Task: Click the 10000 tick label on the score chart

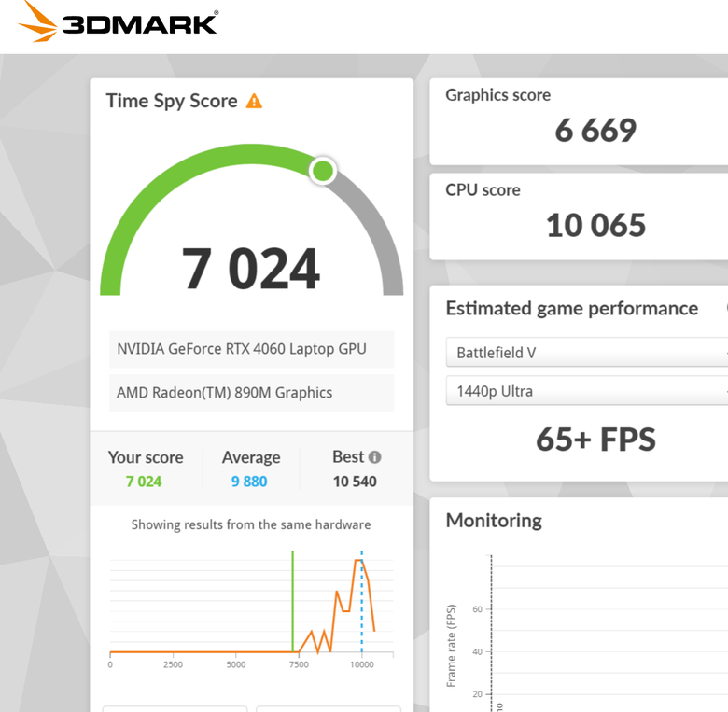Action: [x=362, y=664]
